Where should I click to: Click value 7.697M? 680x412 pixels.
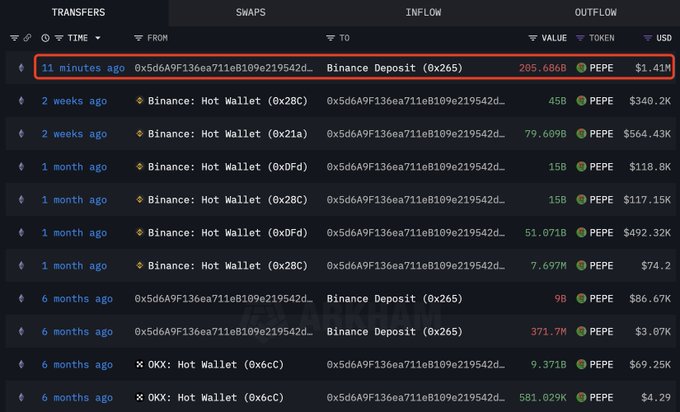tap(549, 266)
